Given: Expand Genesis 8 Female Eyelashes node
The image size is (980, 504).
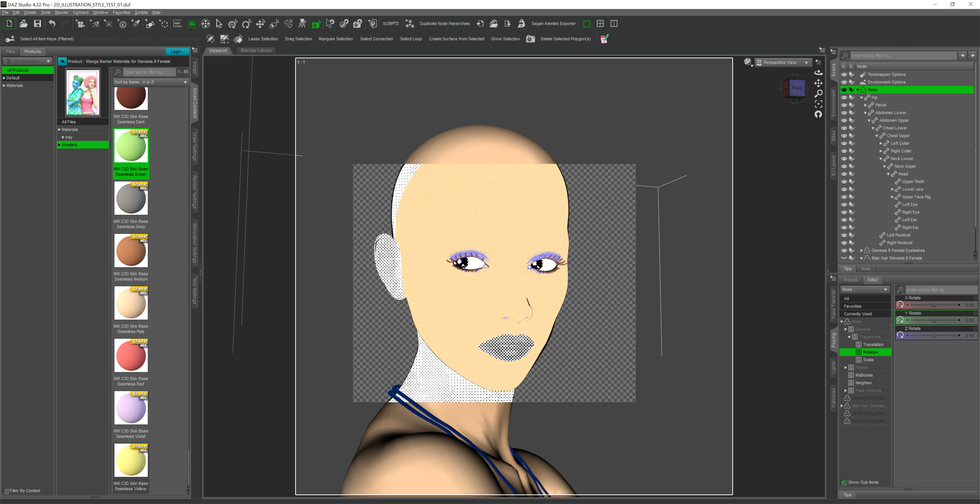Looking at the screenshot, I should 862,250.
